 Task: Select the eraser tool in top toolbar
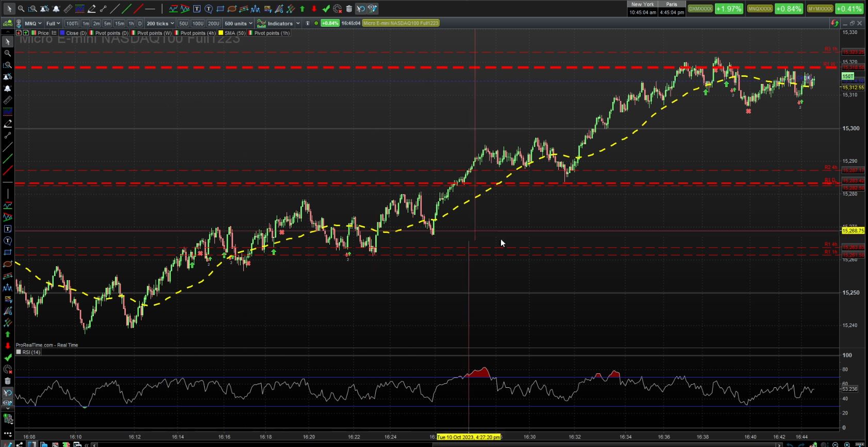tap(91, 9)
